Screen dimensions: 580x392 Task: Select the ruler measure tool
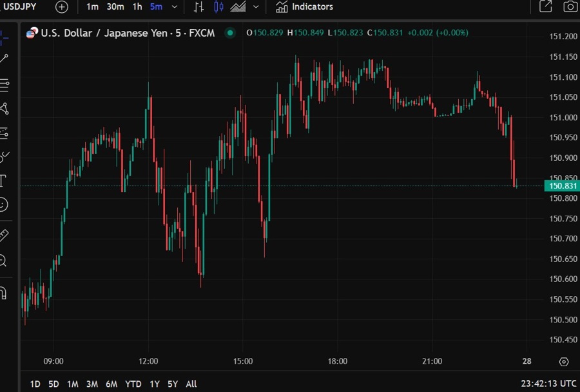pyautogui.click(x=4, y=236)
